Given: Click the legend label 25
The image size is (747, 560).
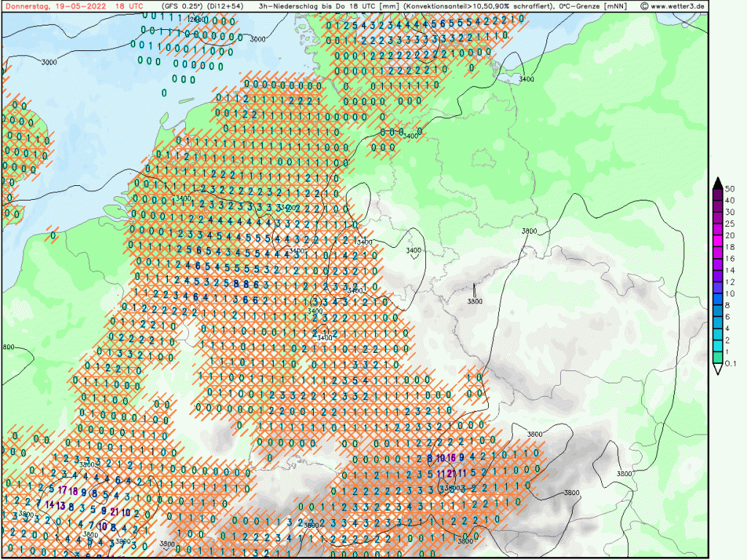Looking at the screenshot, I should [x=729, y=224].
